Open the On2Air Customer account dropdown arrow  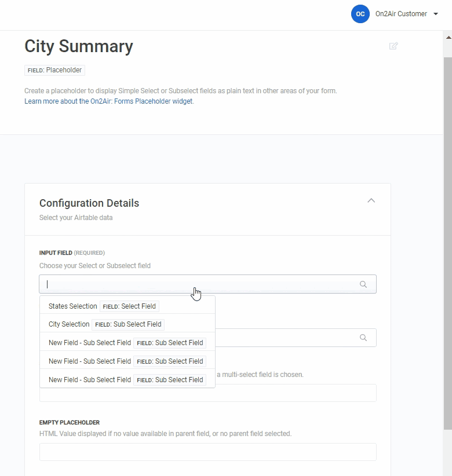point(436,14)
